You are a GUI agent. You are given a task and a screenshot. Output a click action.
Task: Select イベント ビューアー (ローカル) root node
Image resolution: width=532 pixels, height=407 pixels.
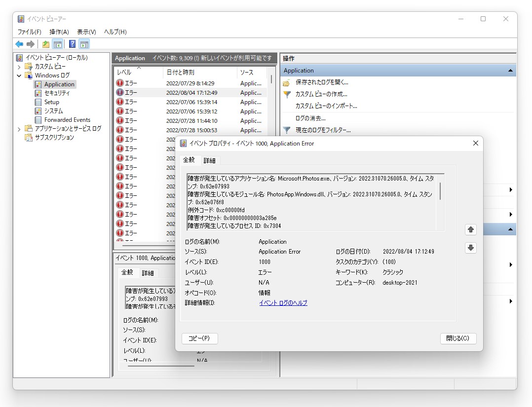coord(56,58)
